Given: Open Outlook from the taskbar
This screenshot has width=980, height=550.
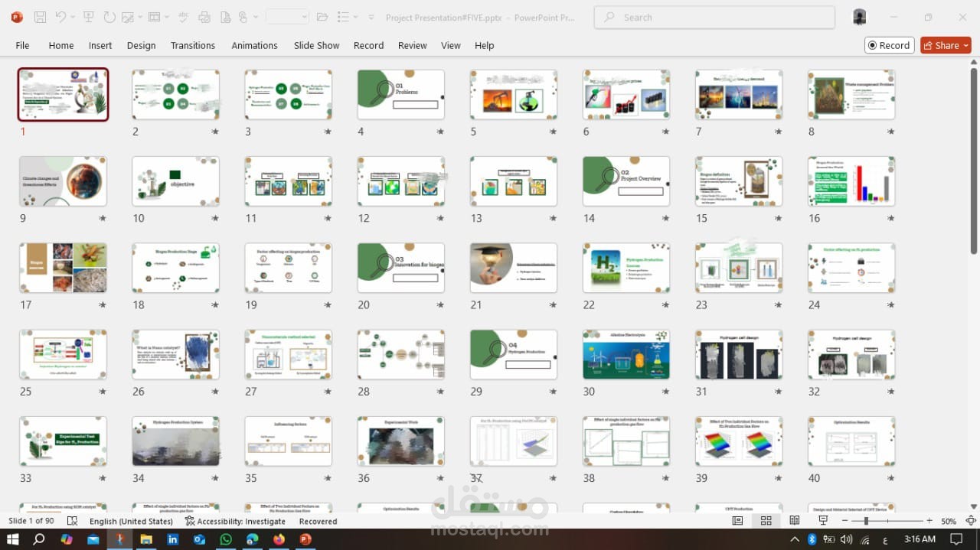Looking at the screenshot, I should pyautogui.click(x=199, y=539).
